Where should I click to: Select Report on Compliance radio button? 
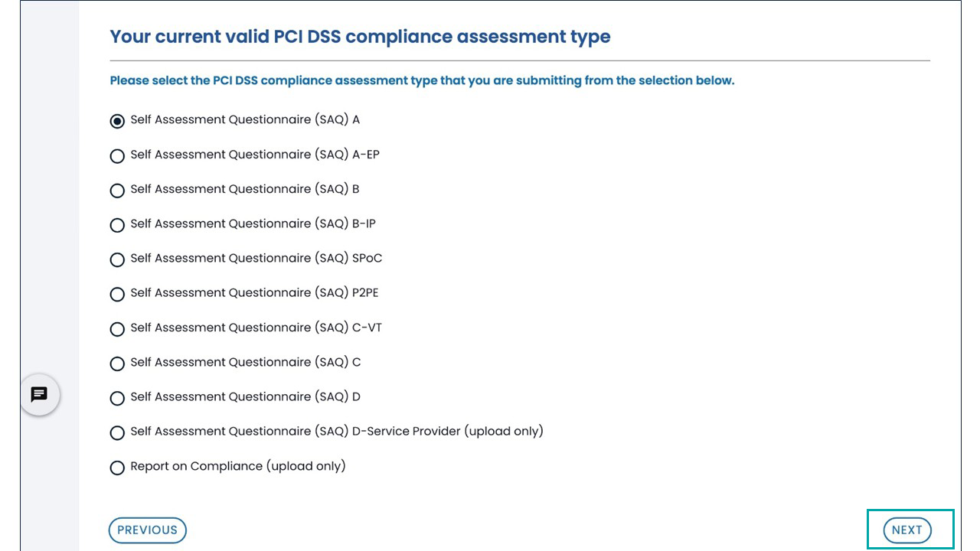coord(117,468)
